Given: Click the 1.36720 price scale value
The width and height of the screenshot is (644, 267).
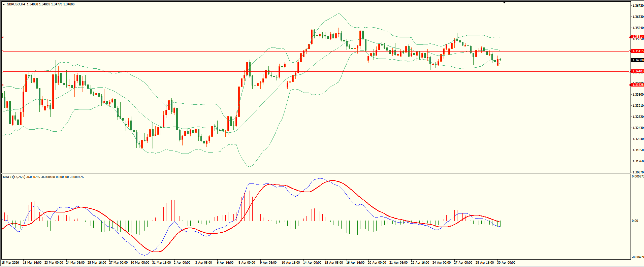Looking at the screenshot, I should (638, 6).
